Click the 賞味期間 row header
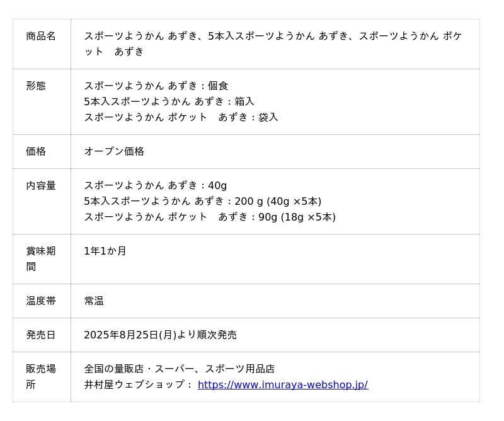The image size is (504, 421). tap(41, 258)
